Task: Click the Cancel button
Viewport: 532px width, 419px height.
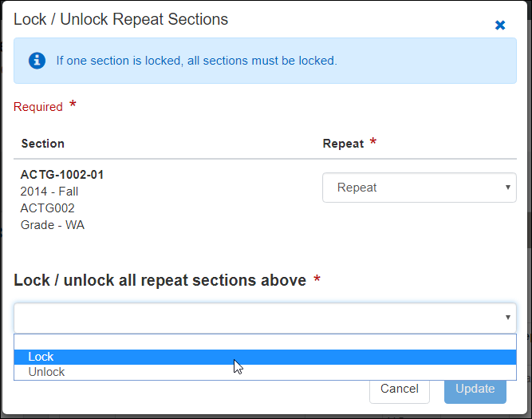Action: [399, 389]
